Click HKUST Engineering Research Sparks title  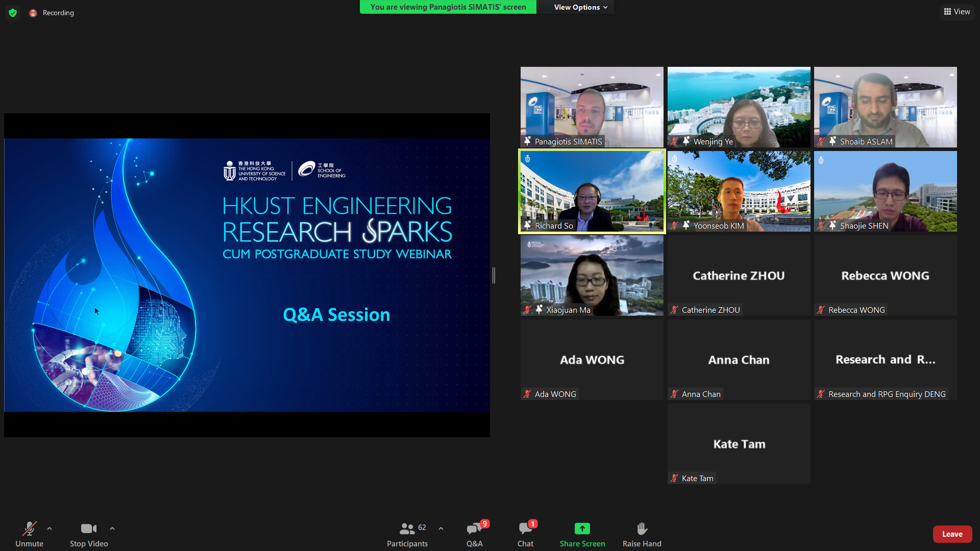[337, 219]
